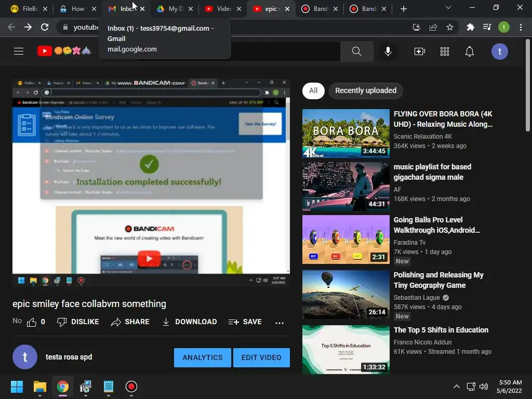Open a new browser tab
532x399 pixels.
tap(403, 9)
